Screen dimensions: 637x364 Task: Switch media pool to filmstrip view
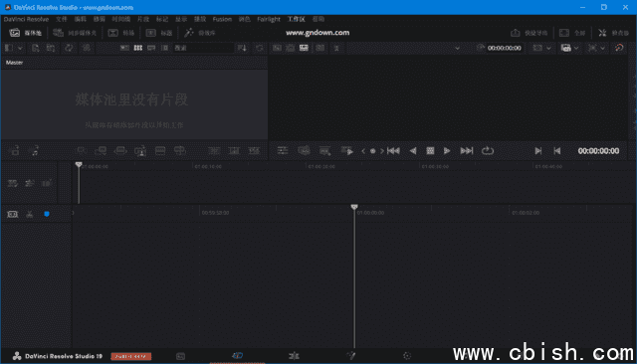tap(151, 48)
